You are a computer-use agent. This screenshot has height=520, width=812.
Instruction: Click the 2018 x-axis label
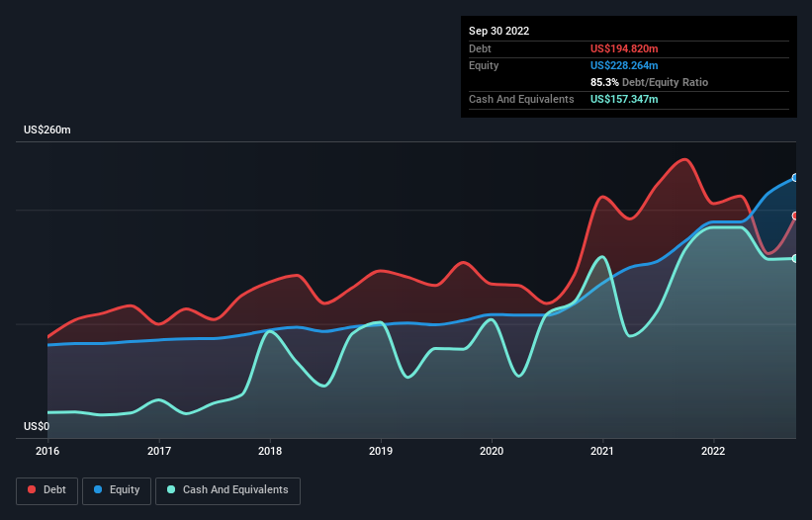pyautogui.click(x=270, y=451)
